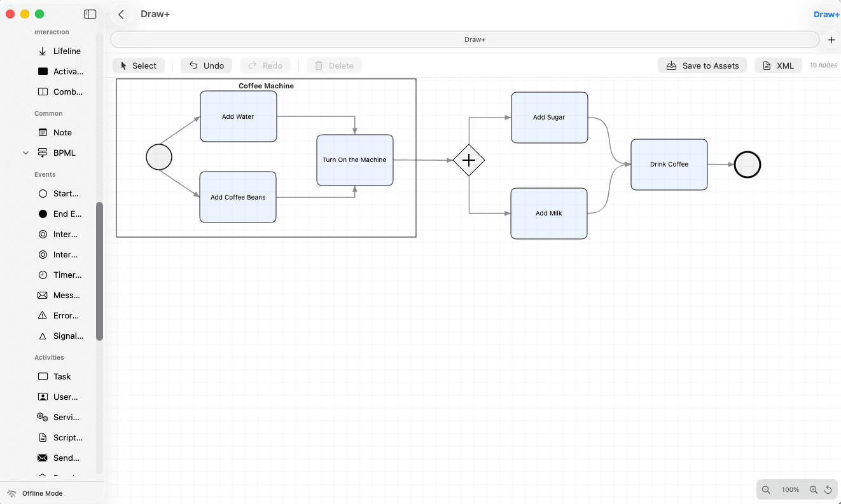Select the Lifeline shape icon
Screen dimensions: 841x504
(43, 51)
